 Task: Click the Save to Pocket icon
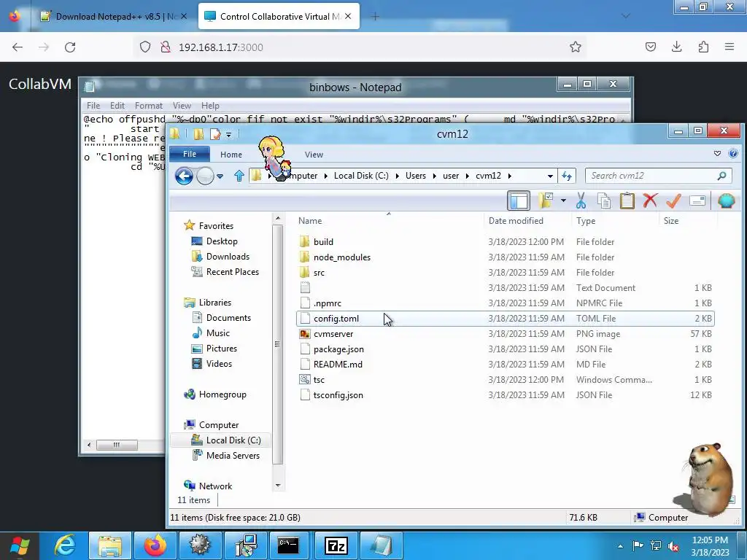(650, 47)
